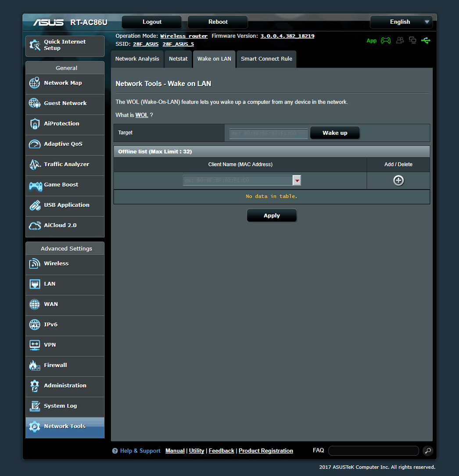Click the WOL explanation link
The width and height of the screenshot is (459, 476).
142,115
